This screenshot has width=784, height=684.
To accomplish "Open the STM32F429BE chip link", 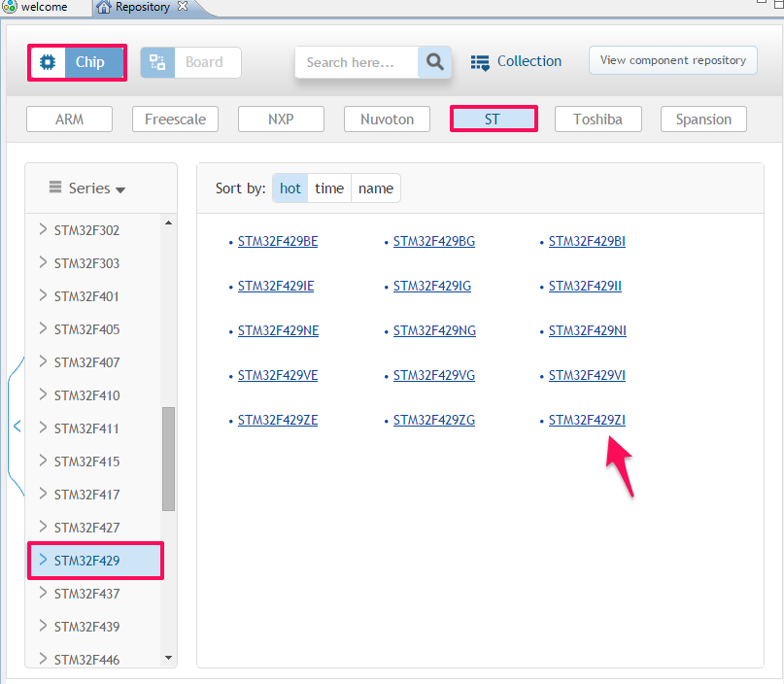I will pos(278,241).
